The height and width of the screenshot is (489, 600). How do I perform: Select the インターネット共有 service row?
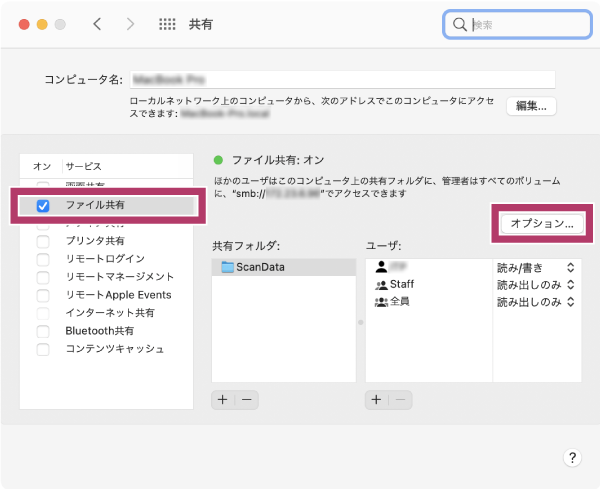click(x=106, y=313)
